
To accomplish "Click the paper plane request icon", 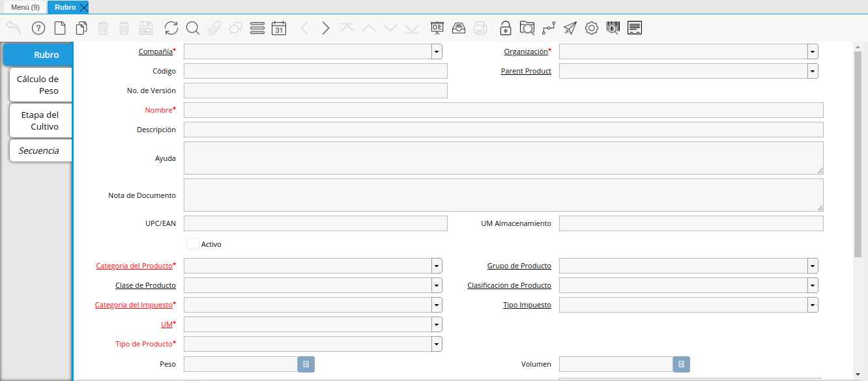I will pos(570,28).
